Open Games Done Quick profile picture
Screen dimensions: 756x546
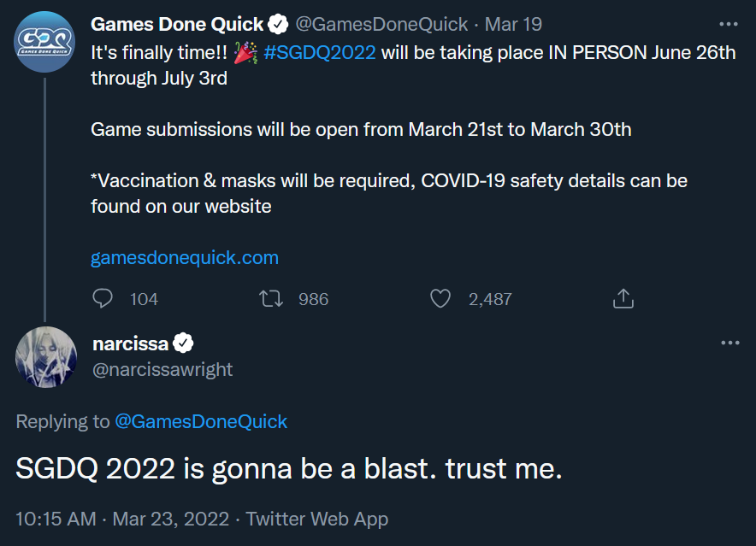click(x=44, y=42)
